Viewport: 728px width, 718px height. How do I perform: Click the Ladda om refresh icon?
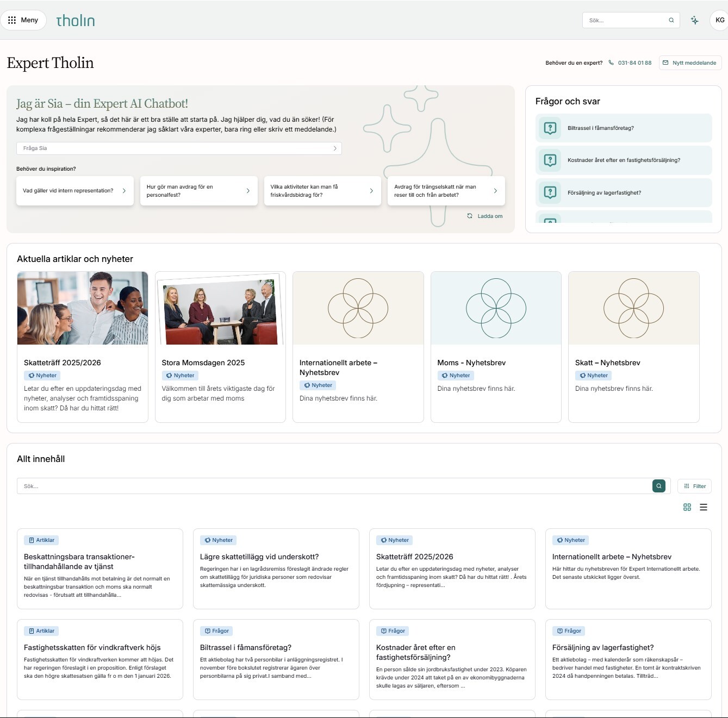[470, 216]
